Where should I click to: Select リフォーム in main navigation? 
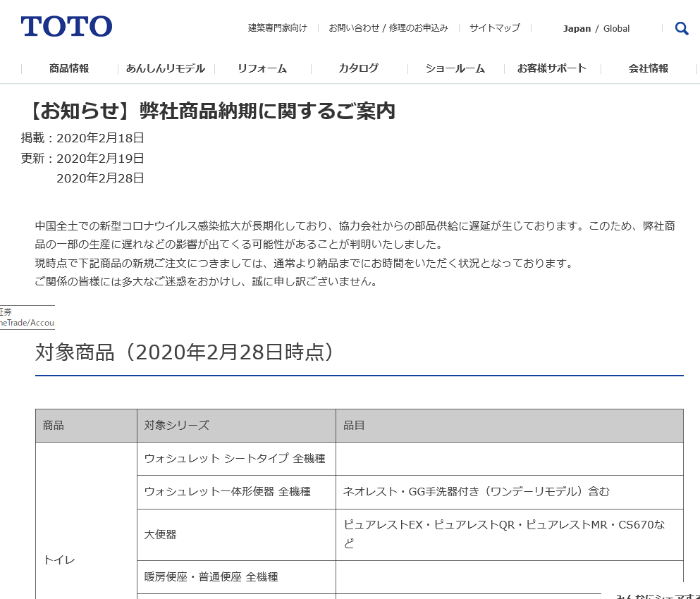262,68
